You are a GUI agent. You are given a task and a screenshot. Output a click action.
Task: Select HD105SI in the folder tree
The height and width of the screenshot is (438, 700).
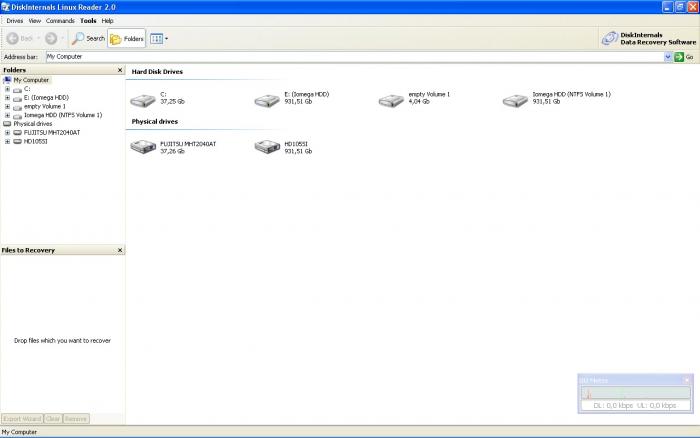click(x=35, y=141)
